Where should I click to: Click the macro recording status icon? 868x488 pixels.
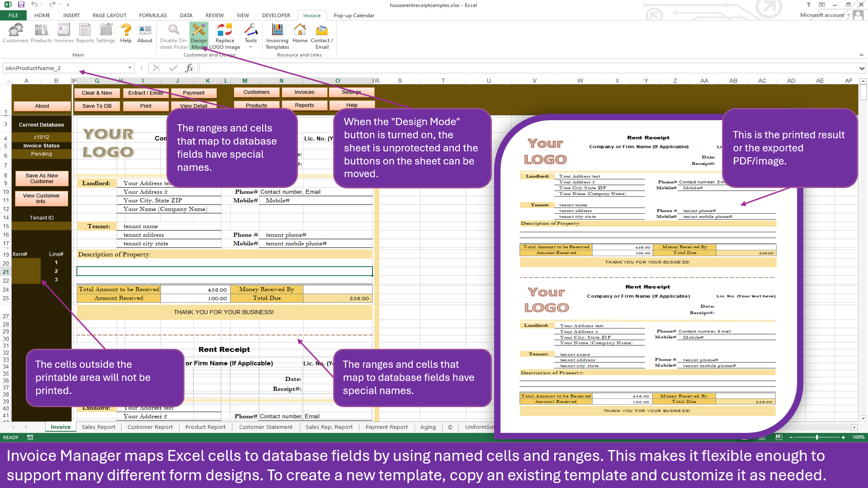coord(30,437)
